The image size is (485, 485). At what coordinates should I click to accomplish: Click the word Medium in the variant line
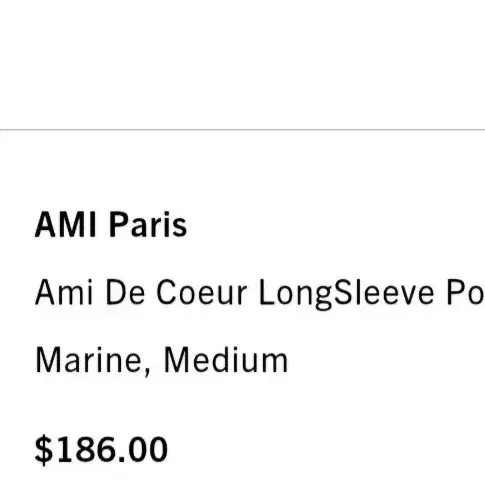pos(226,360)
